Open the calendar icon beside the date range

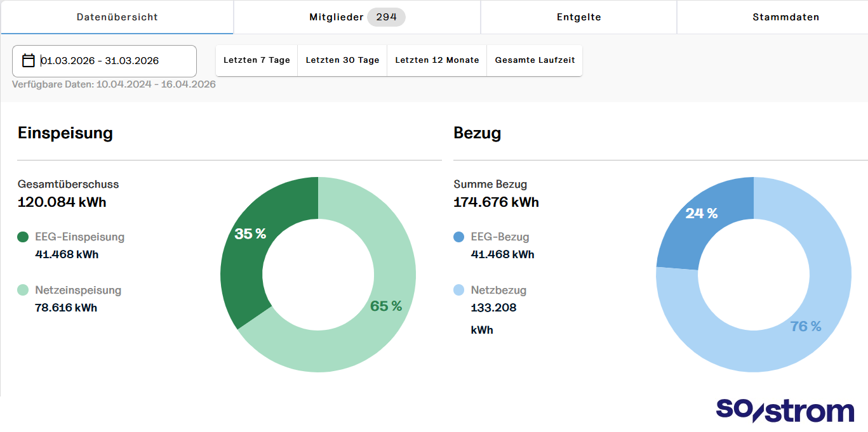coord(29,60)
